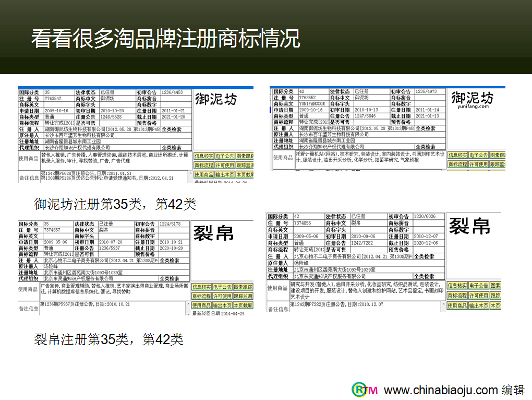Click 本页截屏 in the 裂帛 class 35 record
Viewport: 532px width, 400px height.
(x=243, y=305)
